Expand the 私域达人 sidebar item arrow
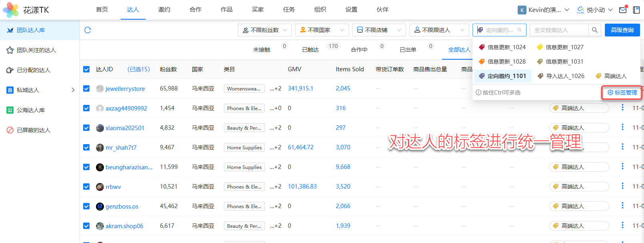Screen dimensions: 644x243 (x=73, y=90)
